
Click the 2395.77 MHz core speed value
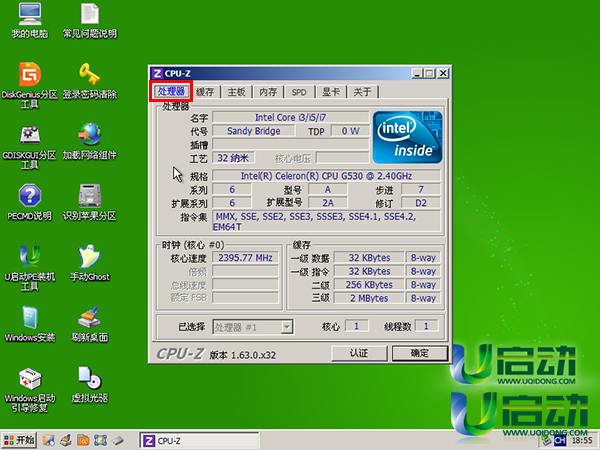(x=245, y=258)
